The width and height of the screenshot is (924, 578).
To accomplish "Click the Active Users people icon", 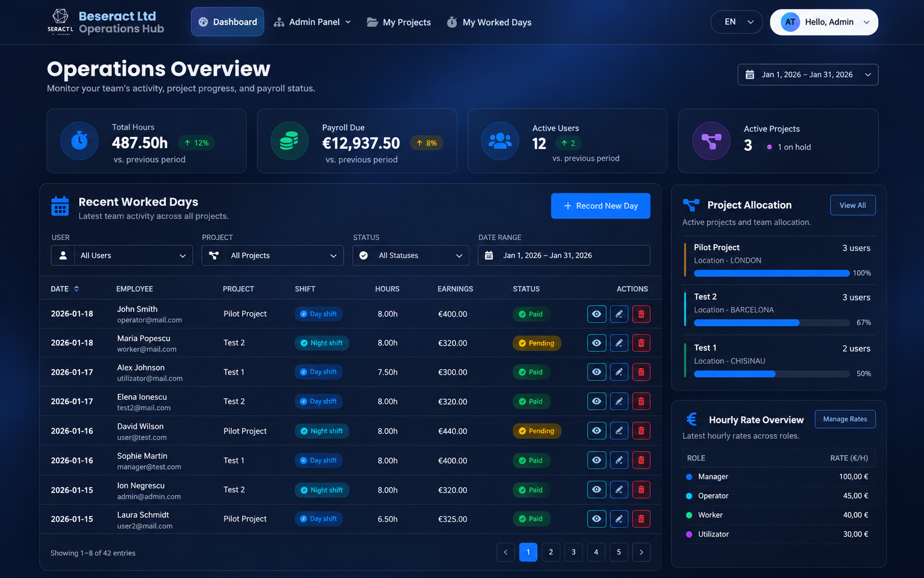I will tap(500, 140).
